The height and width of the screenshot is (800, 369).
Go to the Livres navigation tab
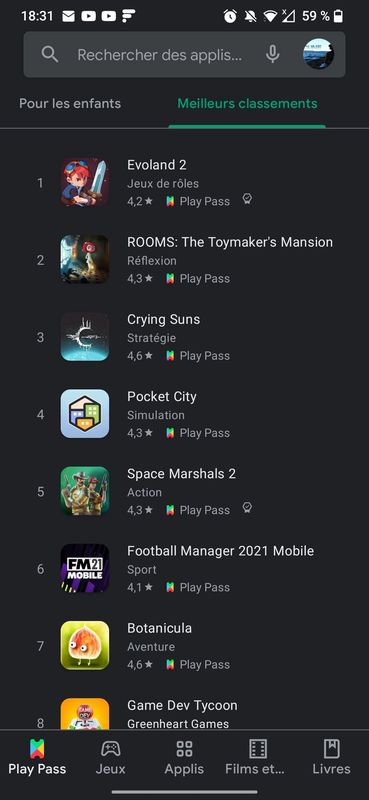[x=332, y=758]
